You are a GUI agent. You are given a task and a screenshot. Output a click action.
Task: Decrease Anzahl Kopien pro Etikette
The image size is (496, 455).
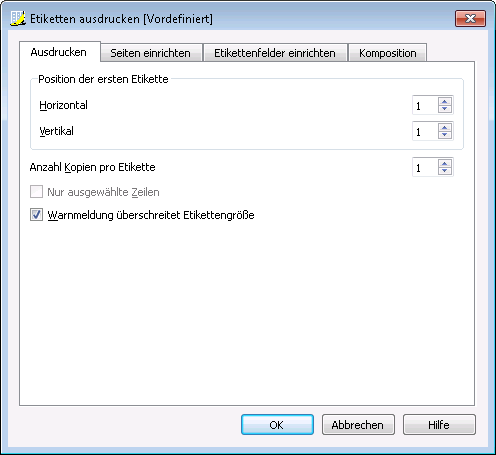(x=445, y=171)
